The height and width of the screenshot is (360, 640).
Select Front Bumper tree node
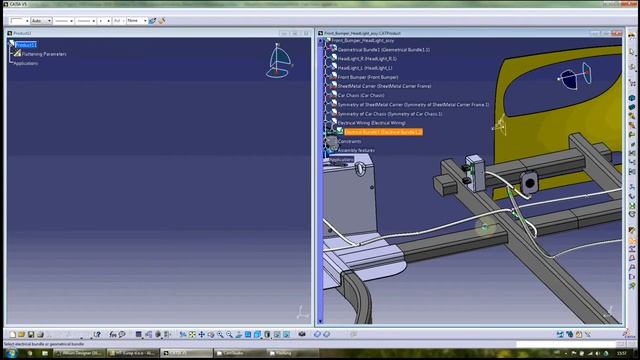(367, 77)
